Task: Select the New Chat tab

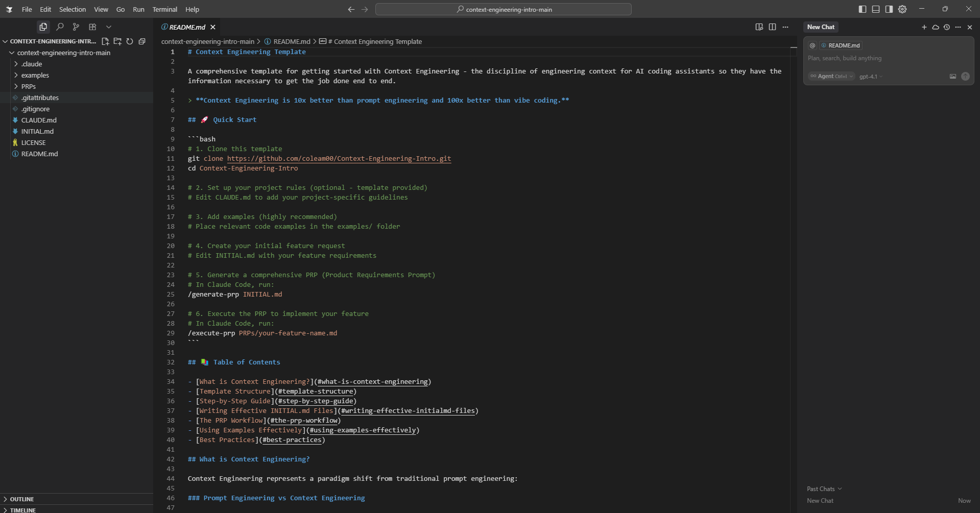Action: tap(821, 27)
